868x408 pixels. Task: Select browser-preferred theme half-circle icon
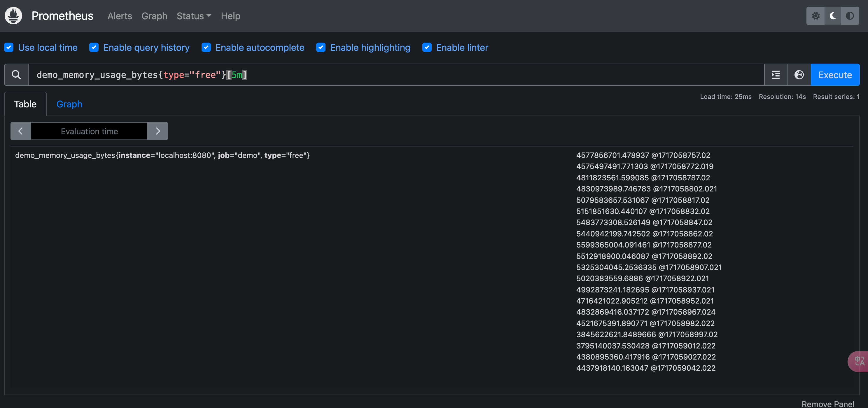[850, 16]
